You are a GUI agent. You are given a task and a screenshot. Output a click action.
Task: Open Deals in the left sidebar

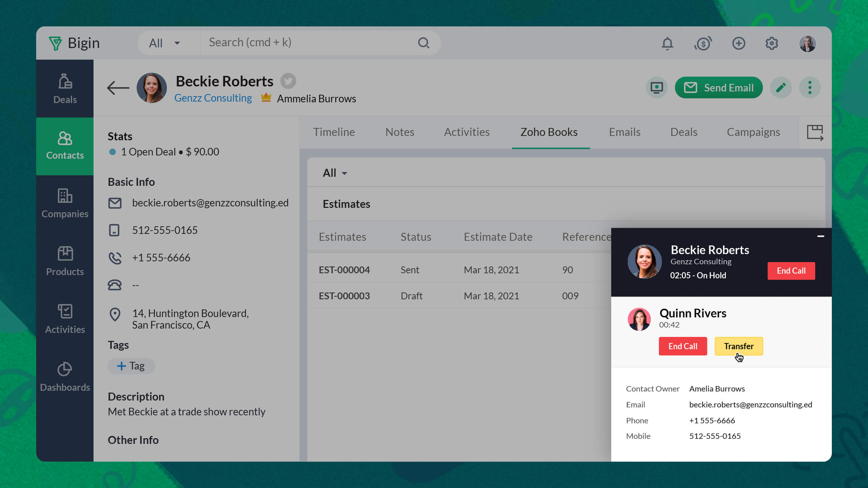65,89
